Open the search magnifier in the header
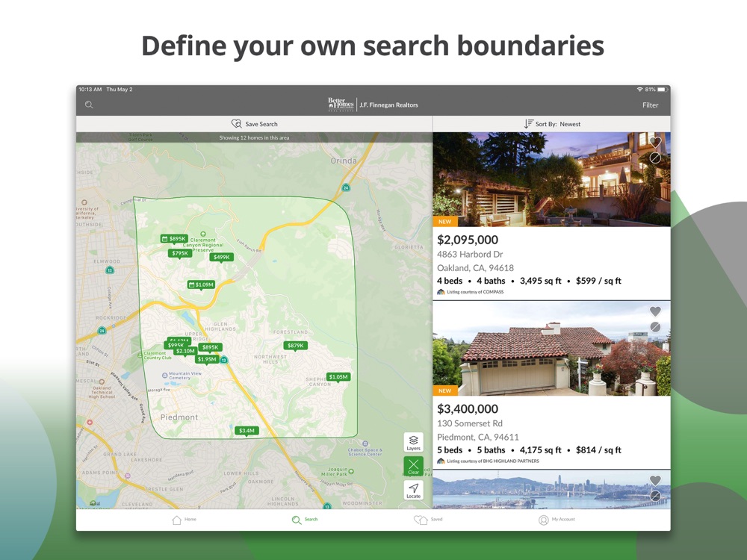Viewport: 747px width, 560px height. coord(89,105)
